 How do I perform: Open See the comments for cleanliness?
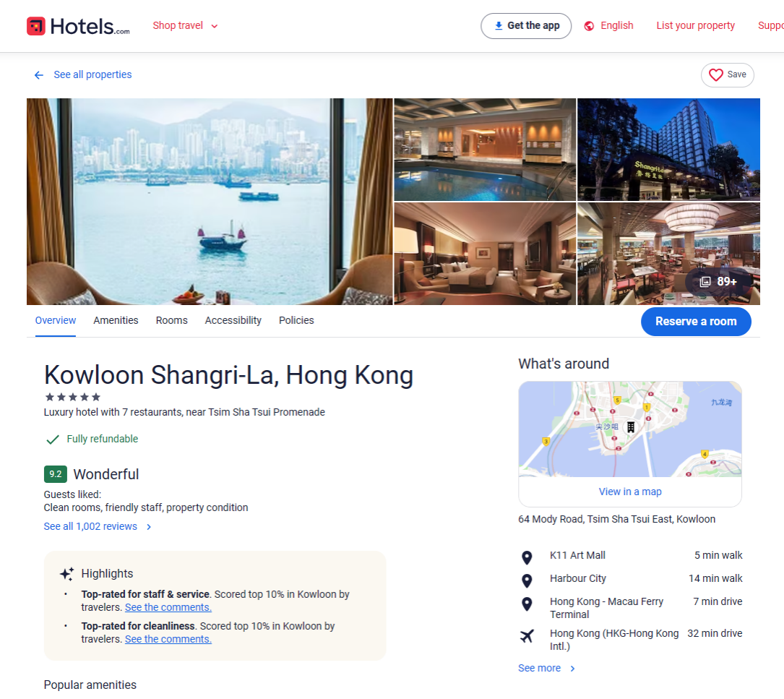[x=168, y=640]
